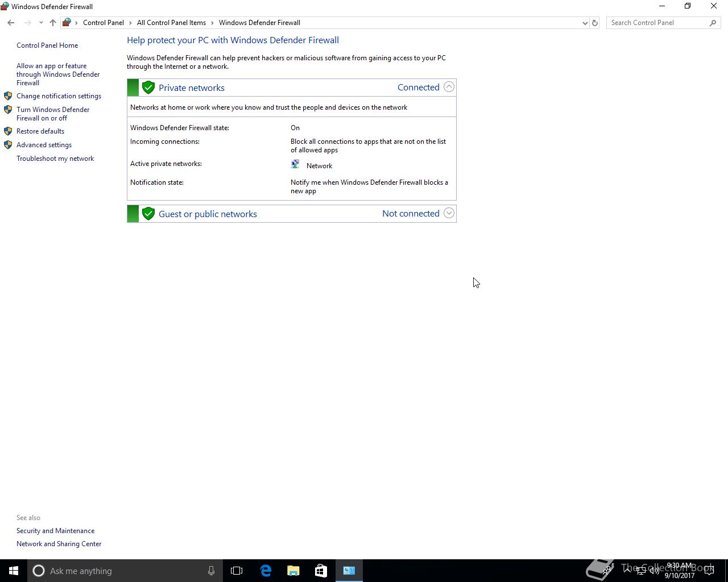Minimize the Windows Defender Firewall window
Viewport: 728px width, 582px height.
(x=661, y=6)
